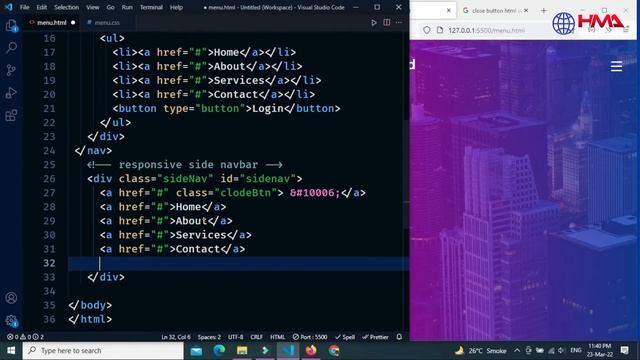
Task: Click the 'responsive side navbar' comment line
Action: click(x=184, y=165)
